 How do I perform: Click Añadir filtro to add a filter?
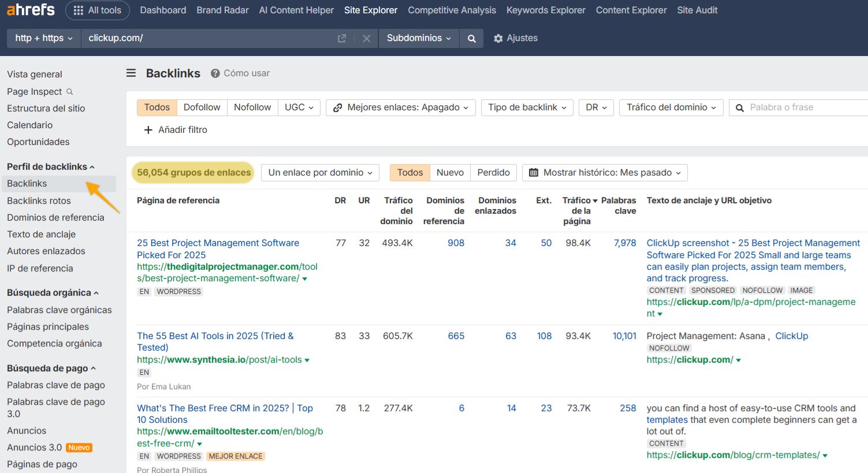tap(176, 129)
